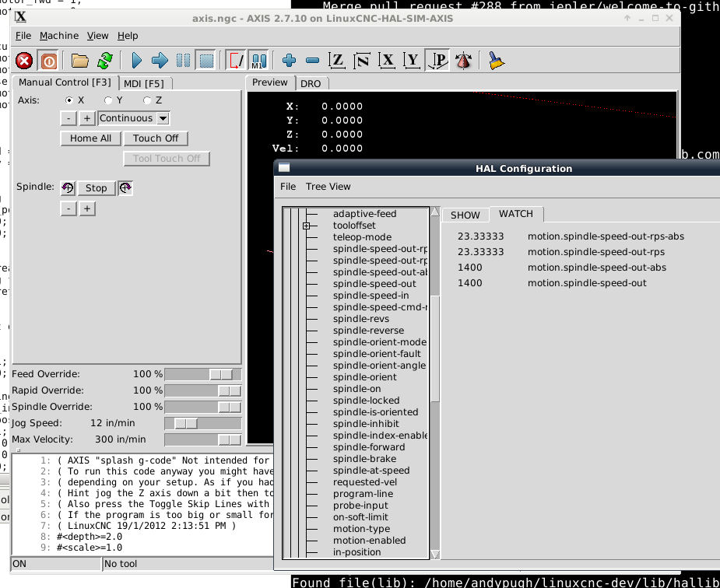Open the AXIS File menu
The height and width of the screenshot is (588, 720).
[23, 36]
